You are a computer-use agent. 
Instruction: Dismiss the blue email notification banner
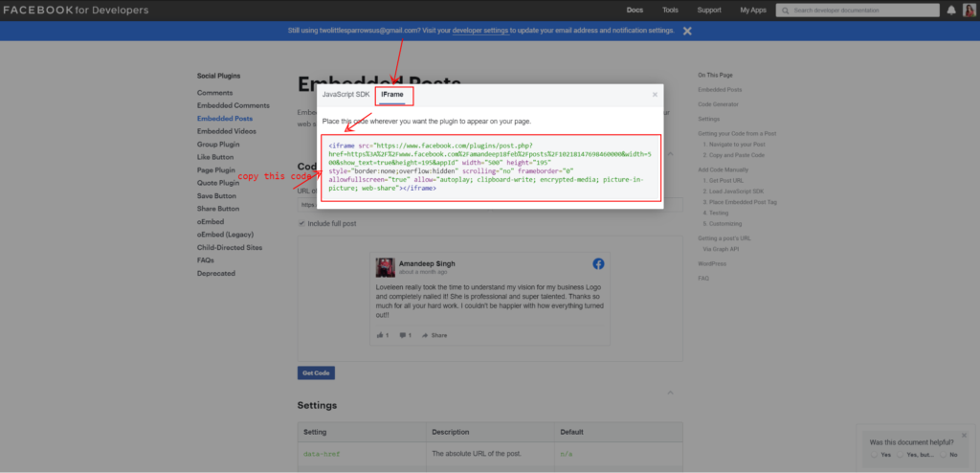(687, 31)
